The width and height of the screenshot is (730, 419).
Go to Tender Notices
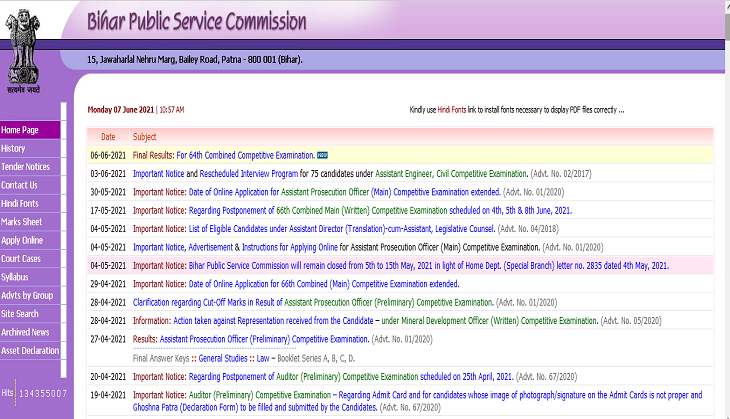click(30, 167)
